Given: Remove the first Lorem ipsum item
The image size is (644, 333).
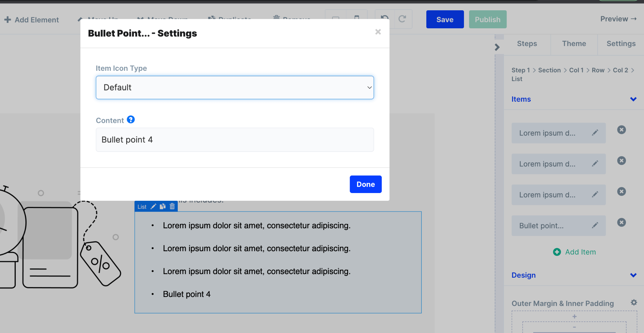Looking at the screenshot, I should coord(621,130).
